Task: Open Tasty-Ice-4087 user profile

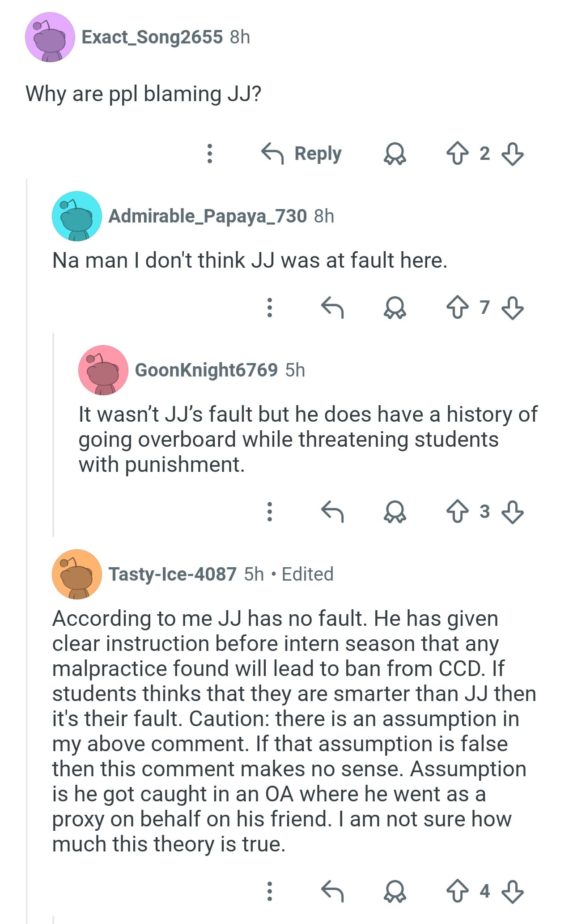Action: (x=172, y=574)
